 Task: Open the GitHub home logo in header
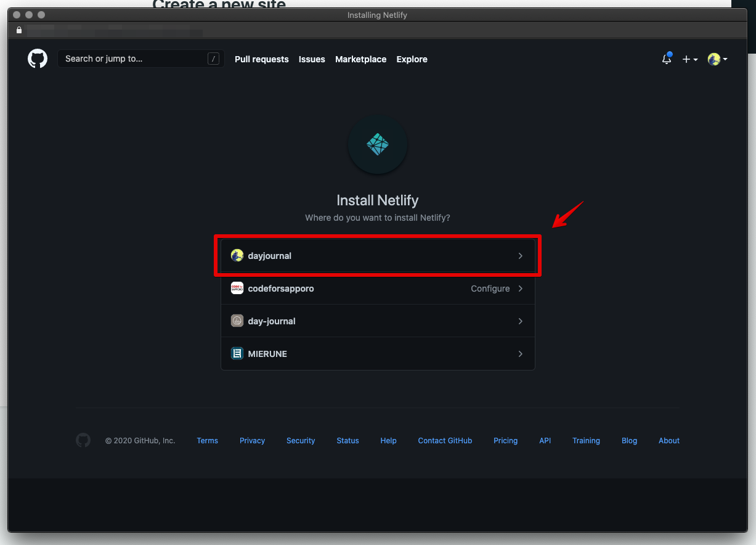pos(38,59)
